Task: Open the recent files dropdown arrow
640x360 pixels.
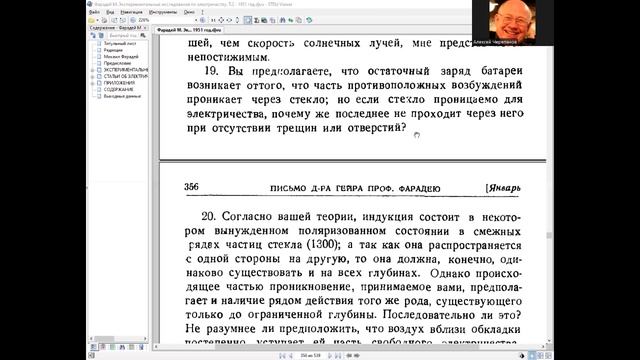Action: [x=97, y=20]
